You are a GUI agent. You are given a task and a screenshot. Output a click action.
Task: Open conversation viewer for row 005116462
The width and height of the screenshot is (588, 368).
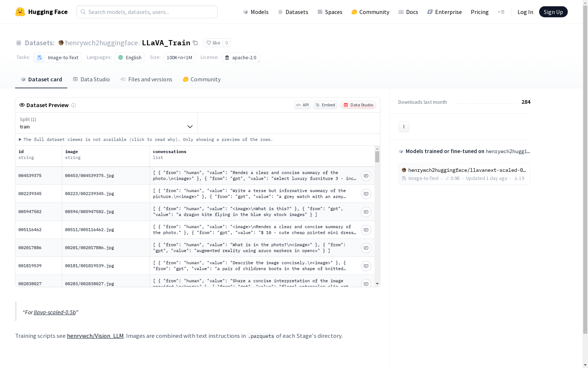point(366,230)
